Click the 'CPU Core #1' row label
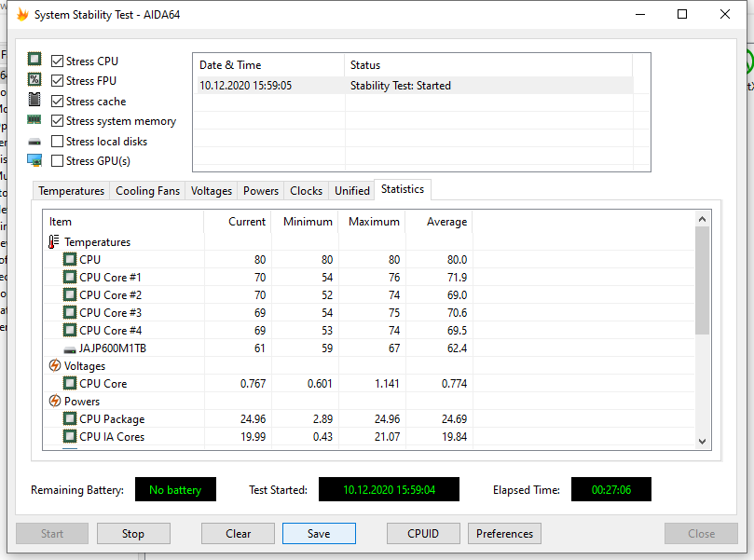The image size is (754, 560). [x=110, y=278]
